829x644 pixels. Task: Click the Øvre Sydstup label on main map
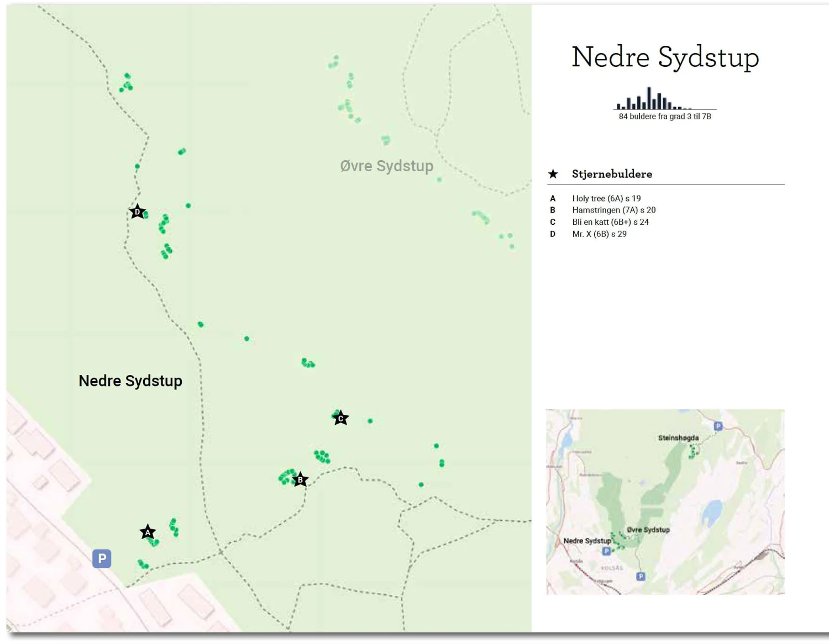tap(386, 166)
